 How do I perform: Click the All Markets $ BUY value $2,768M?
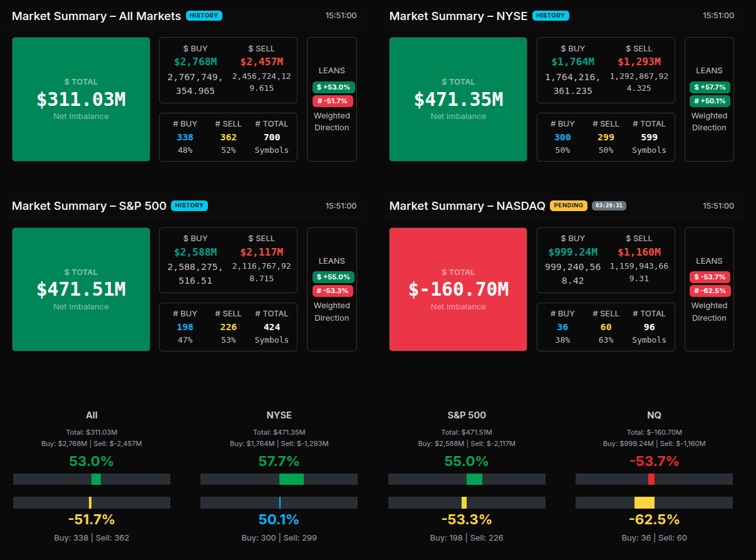click(195, 61)
